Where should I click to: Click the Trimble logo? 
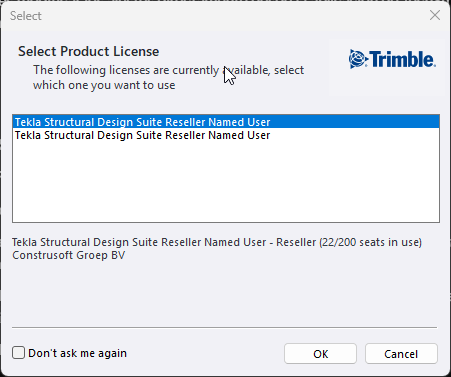392,59
